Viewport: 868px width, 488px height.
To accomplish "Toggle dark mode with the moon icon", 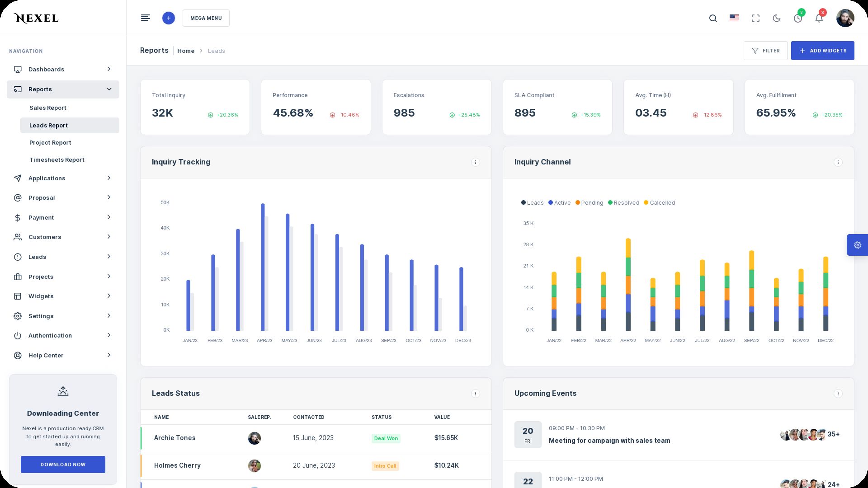I will click(x=777, y=19).
